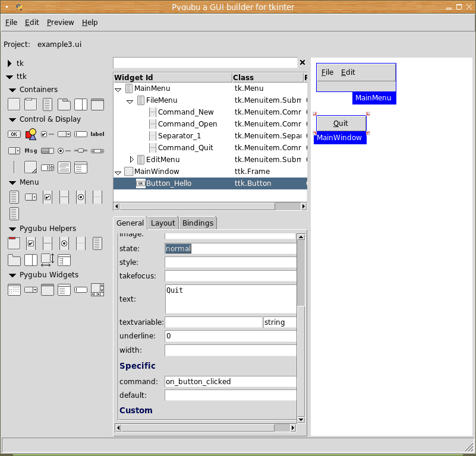Open the Help menu
Viewport: 476px width, 456px height.
[90, 23]
